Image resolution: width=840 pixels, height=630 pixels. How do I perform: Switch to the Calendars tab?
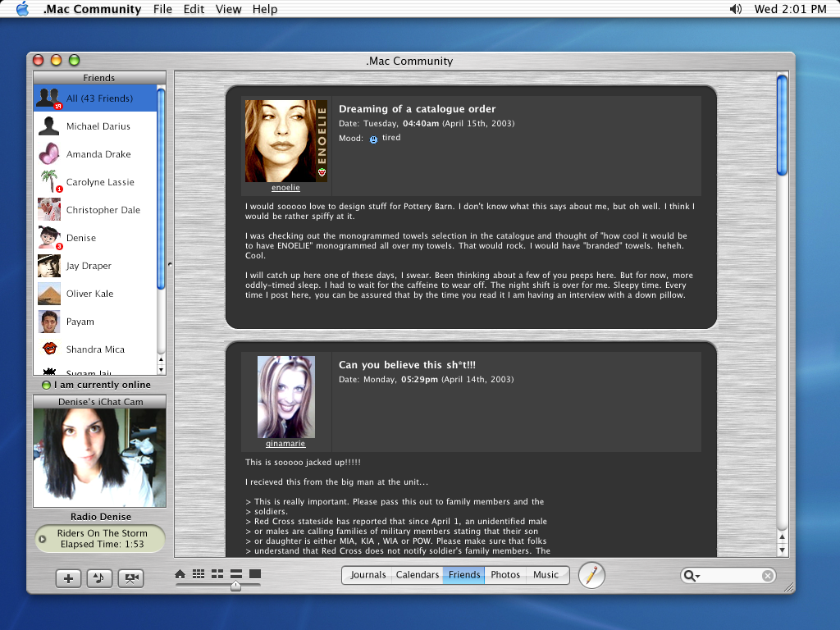[418, 575]
